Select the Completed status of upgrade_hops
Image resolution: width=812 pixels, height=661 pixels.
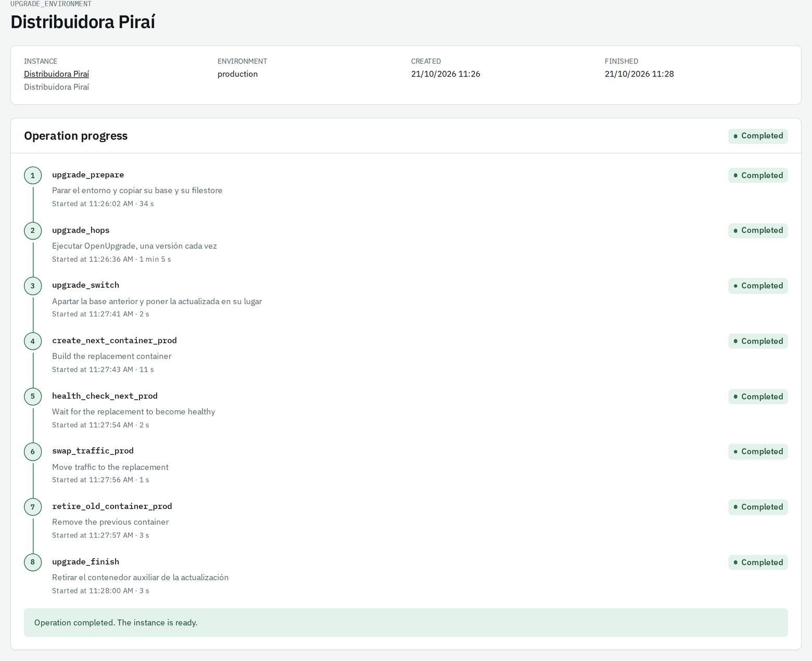(758, 231)
